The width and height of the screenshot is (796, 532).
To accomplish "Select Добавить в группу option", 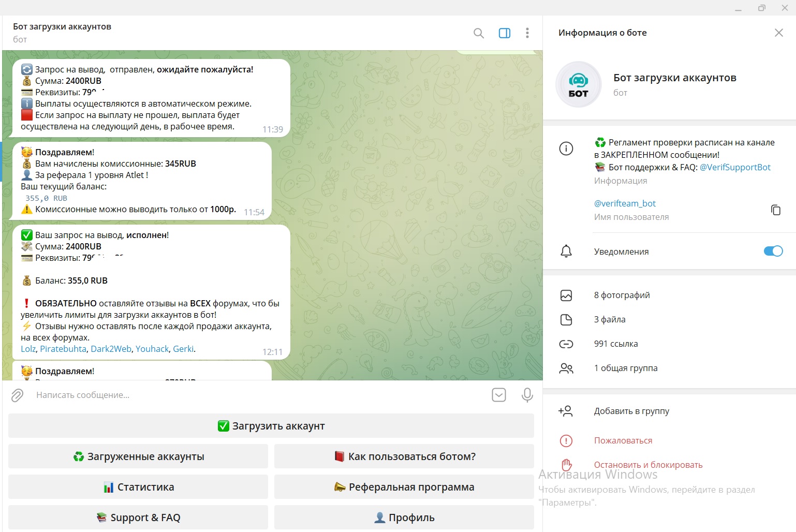I will (x=631, y=411).
